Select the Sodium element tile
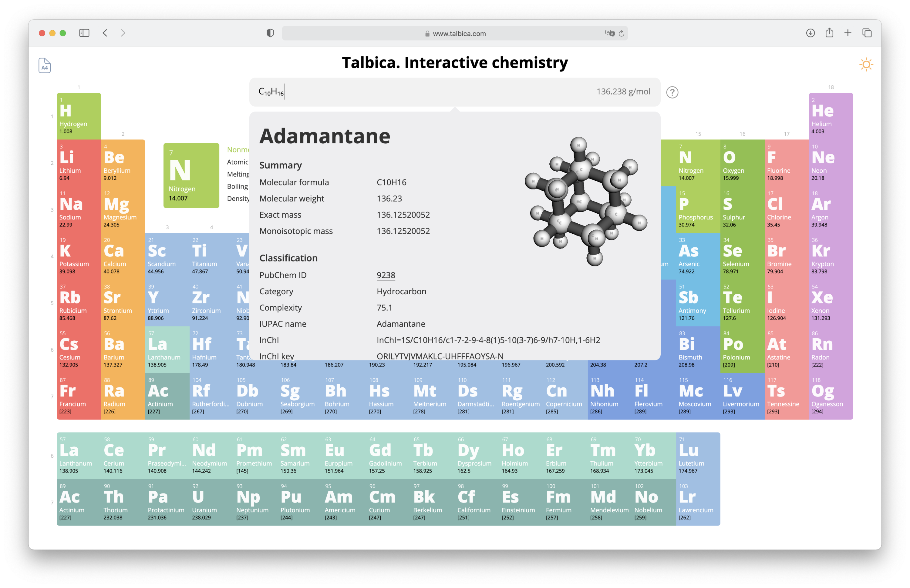910x588 pixels. [x=79, y=210]
